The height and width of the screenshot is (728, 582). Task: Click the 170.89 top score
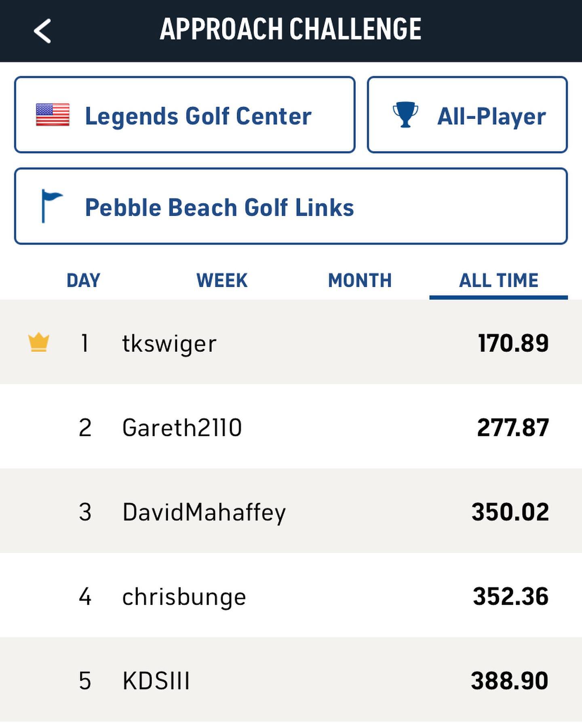(513, 343)
